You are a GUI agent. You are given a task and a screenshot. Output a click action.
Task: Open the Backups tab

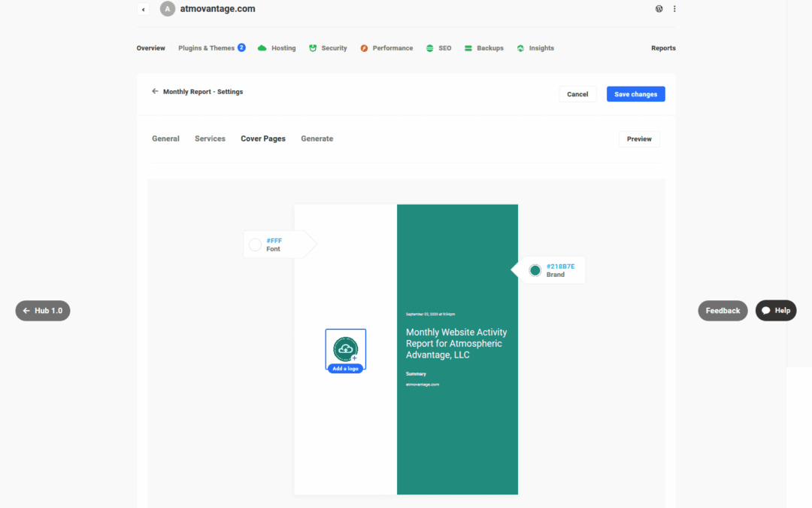click(x=490, y=48)
